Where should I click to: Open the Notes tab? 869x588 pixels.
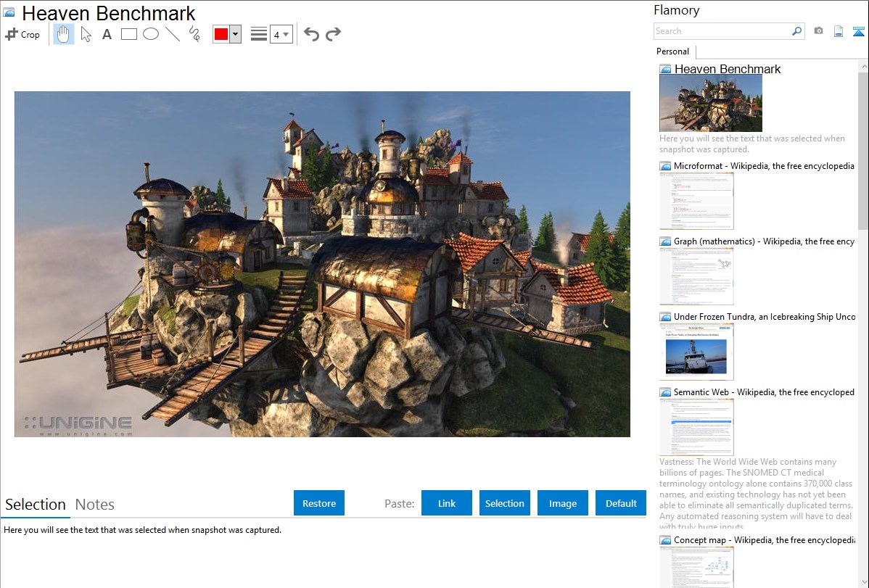tap(95, 505)
